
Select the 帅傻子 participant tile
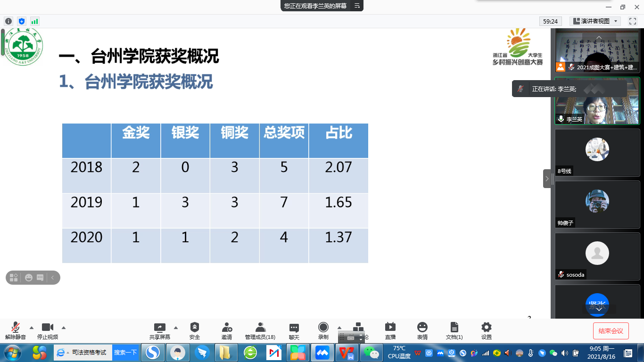[x=597, y=204]
